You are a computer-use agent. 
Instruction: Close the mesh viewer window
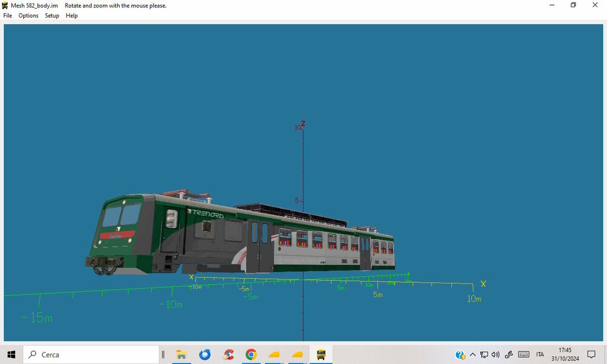pos(595,5)
